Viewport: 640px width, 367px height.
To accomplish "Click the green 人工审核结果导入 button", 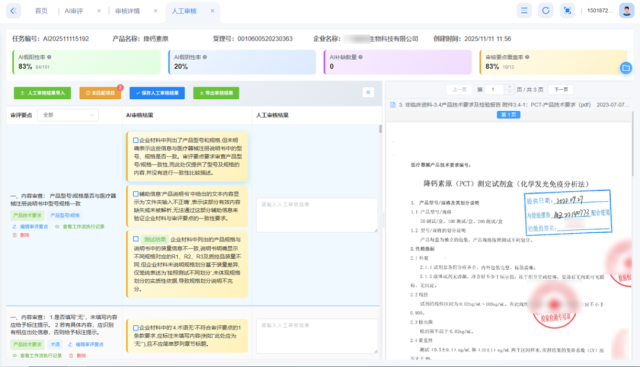I will pyautogui.click(x=42, y=93).
